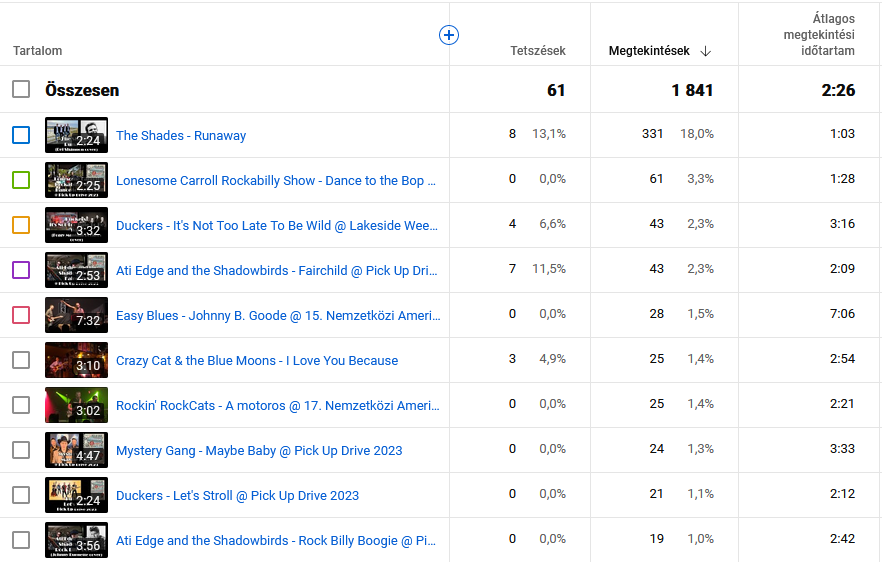Tick the purple checkbox for Fairchild video
The height and width of the screenshot is (562, 882).
pos(21,270)
